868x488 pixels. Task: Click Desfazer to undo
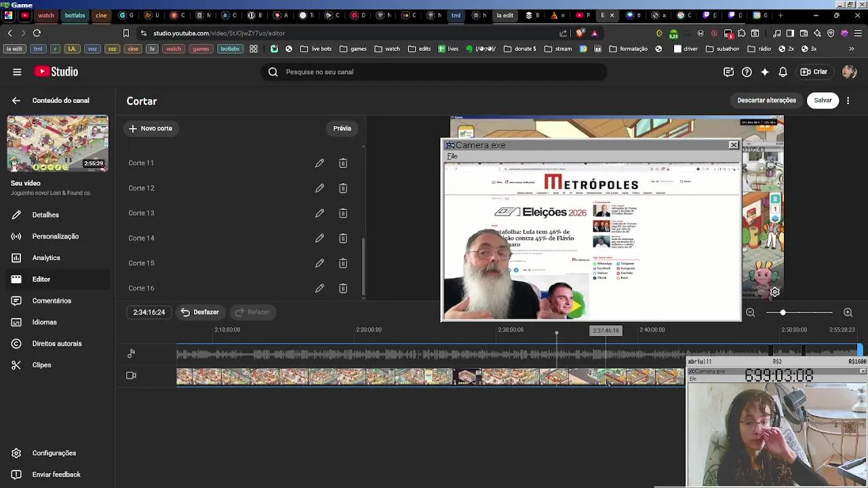[x=200, y=312]
